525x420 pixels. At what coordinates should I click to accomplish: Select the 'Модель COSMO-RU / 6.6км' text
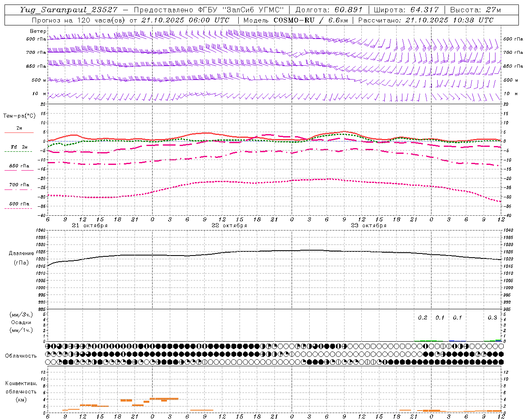[x=295, y=20]
